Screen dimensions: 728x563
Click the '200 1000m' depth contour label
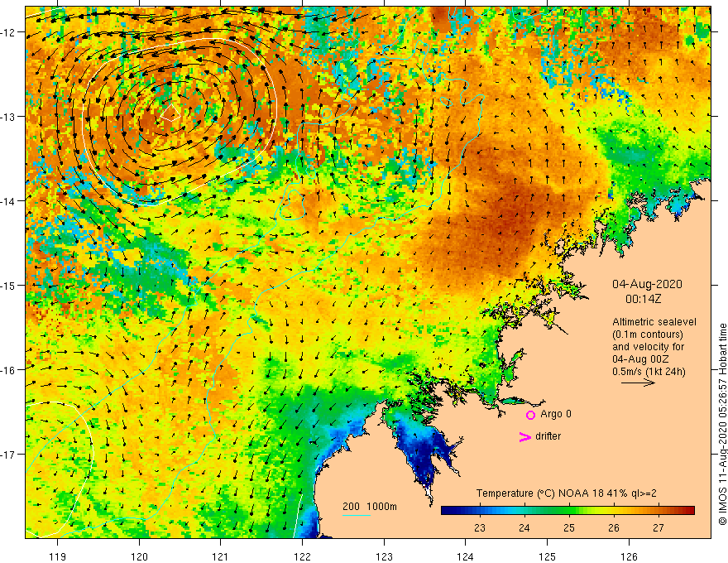click(x=370, y=507)
